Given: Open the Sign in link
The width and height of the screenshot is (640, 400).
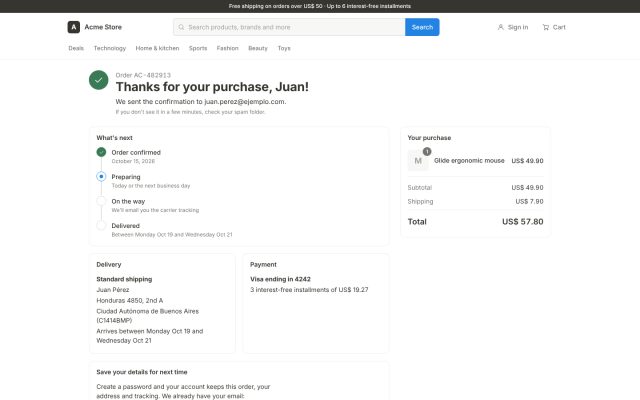Looking at the screenshot, I should pos(513,27).
